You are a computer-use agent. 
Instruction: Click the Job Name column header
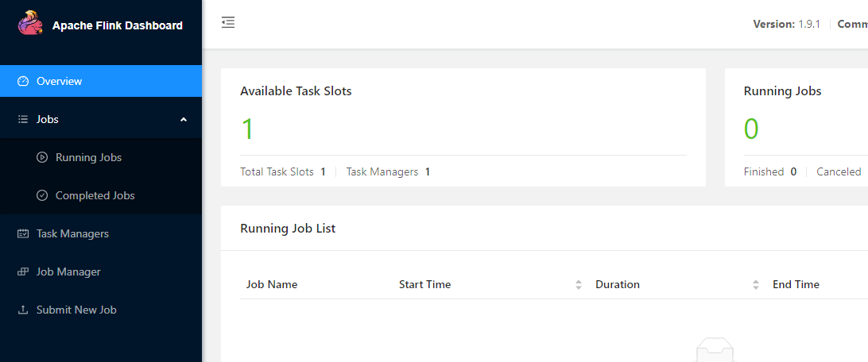coord(272,284)
